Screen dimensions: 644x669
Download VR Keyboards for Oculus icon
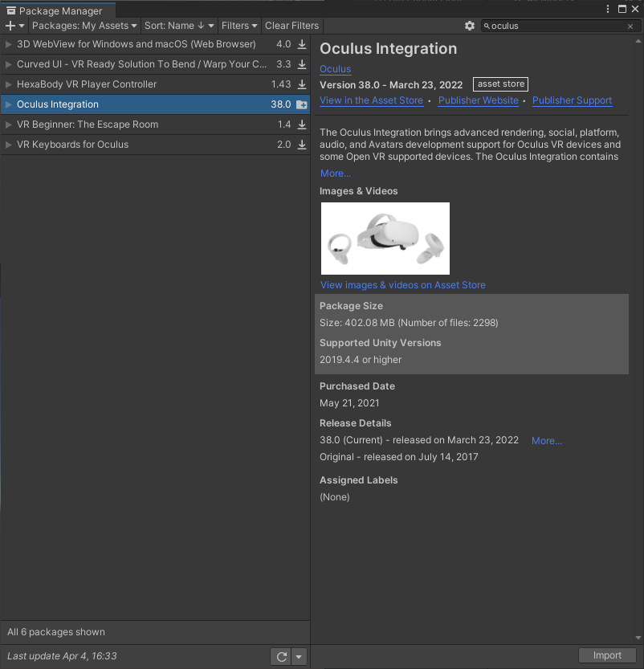pyautogui.click(x=302, y=145)
